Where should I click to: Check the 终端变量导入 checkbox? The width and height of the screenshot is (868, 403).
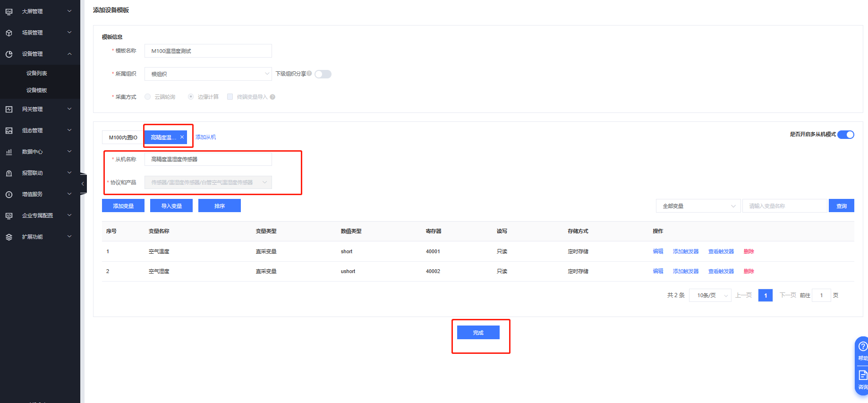(x=230, y=97)
